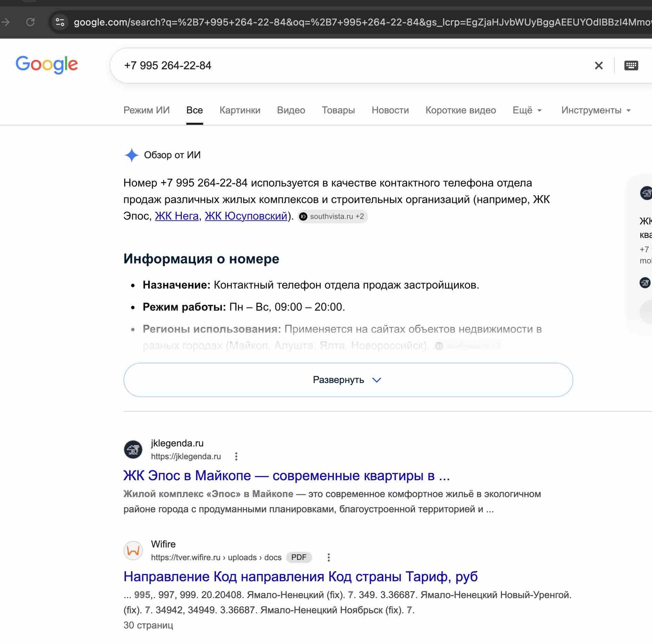Screen dimensions: 652x644
Task: Click the Режим работы bullet line
Action: point(244,307)
